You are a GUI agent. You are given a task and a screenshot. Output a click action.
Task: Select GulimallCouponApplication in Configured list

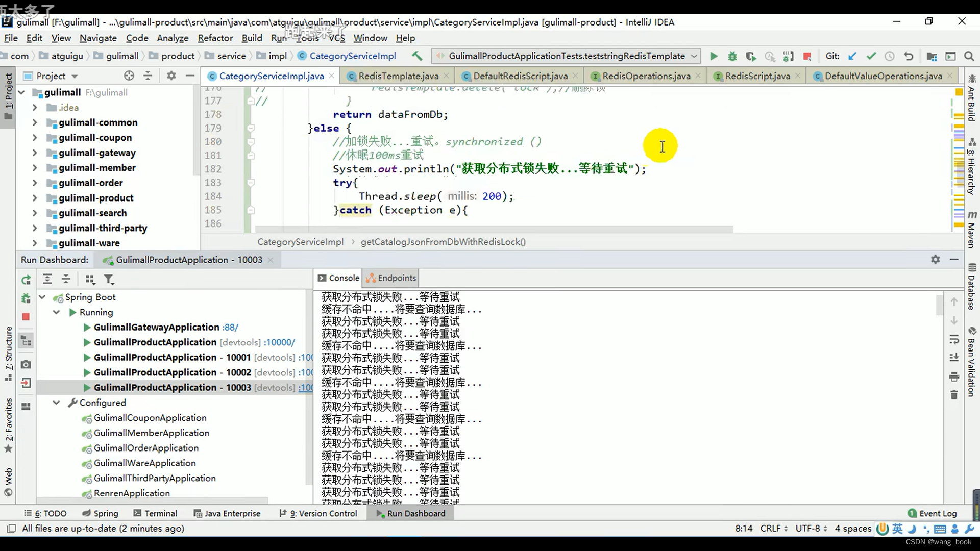(150, 418)
